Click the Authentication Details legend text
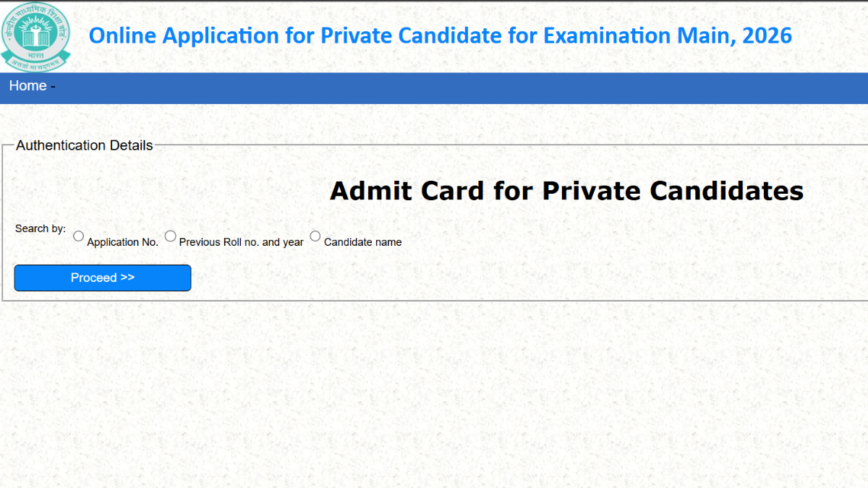This screenshot has width=868, height=488. click(x=84, y=145)
